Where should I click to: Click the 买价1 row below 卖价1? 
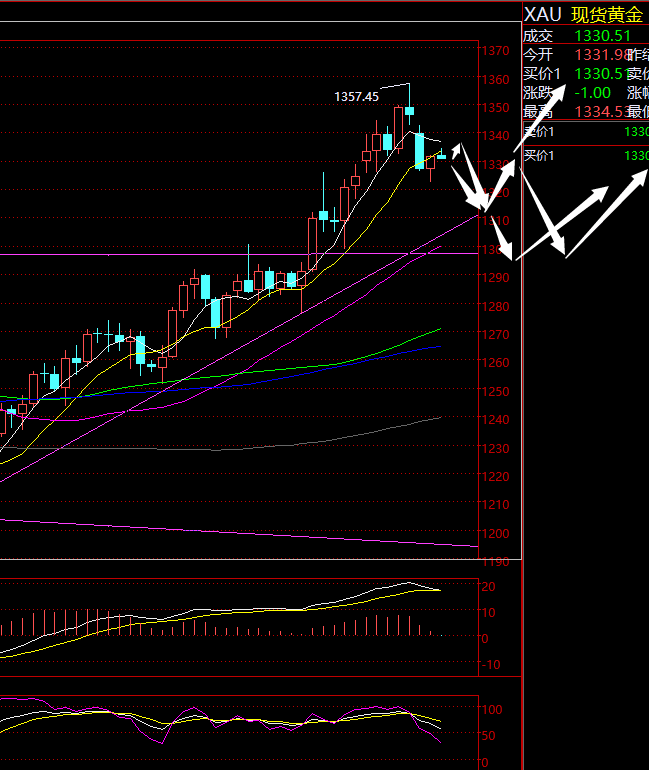coord(586,156)
